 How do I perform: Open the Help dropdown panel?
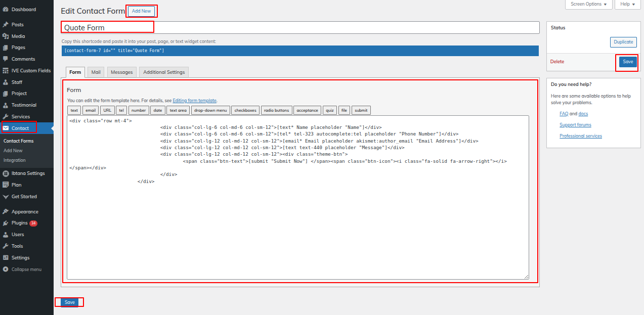pos(627,4)
